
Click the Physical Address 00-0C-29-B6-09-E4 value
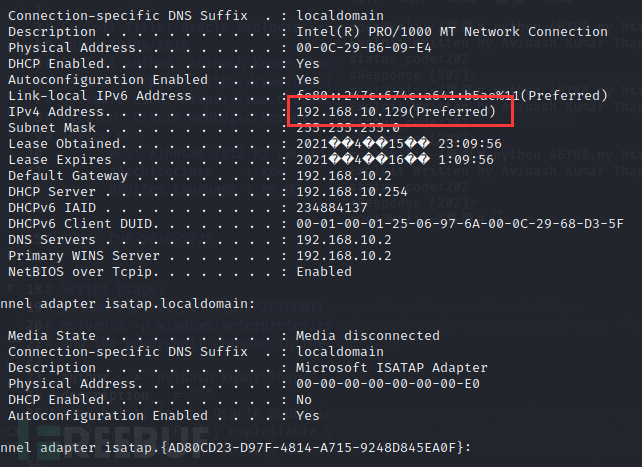click(x=364, y=47)
